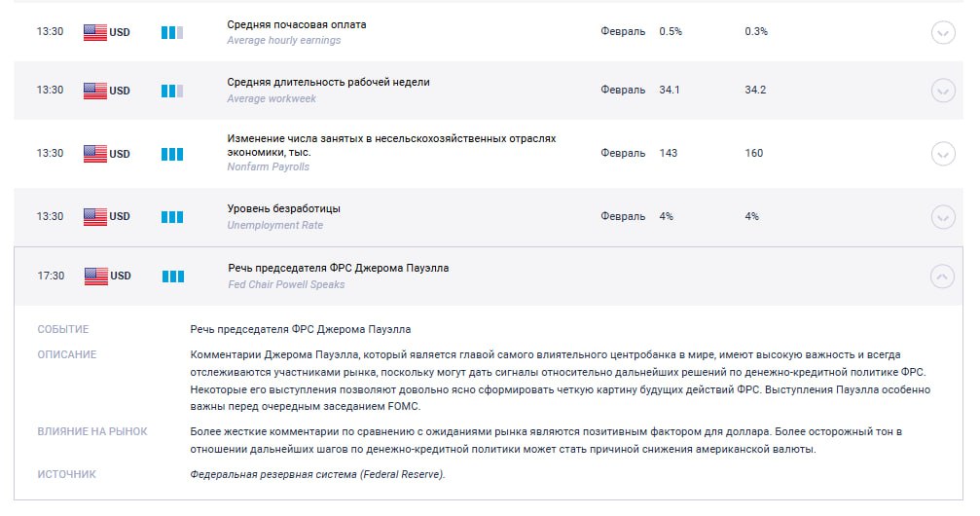
Task: Open the Unemployment Rate event title
Action: (283, 208)
